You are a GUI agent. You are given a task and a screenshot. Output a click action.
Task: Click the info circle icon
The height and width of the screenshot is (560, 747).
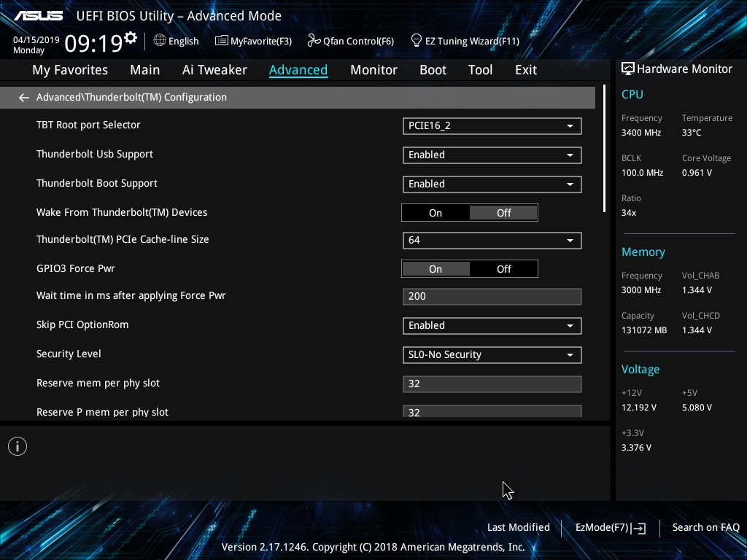click(x=18, y=446)
